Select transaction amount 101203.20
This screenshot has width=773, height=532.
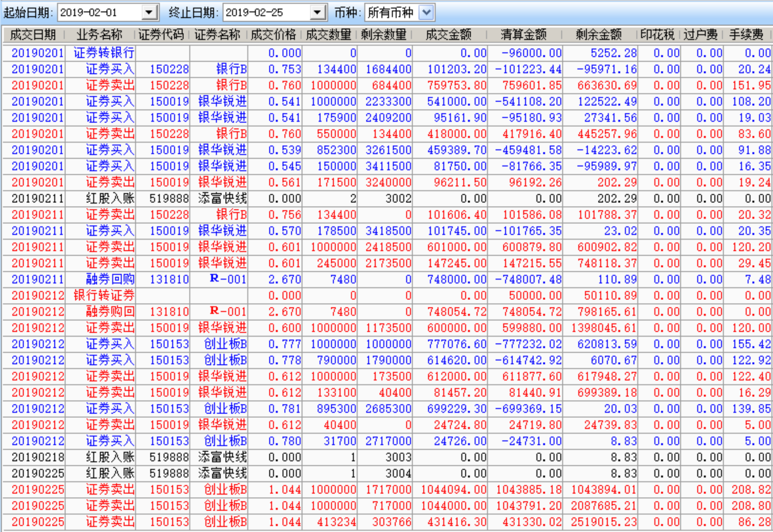[x=456, y=70]
